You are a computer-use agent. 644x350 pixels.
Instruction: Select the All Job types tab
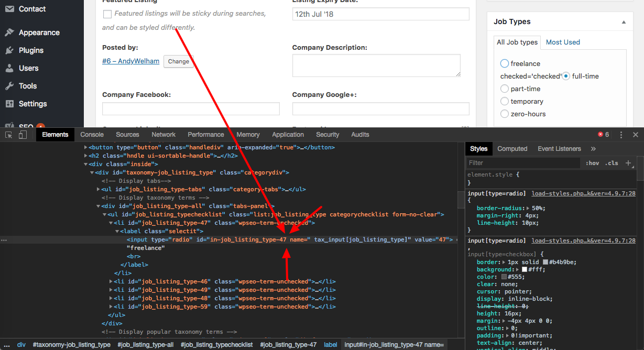pos(517,42)
